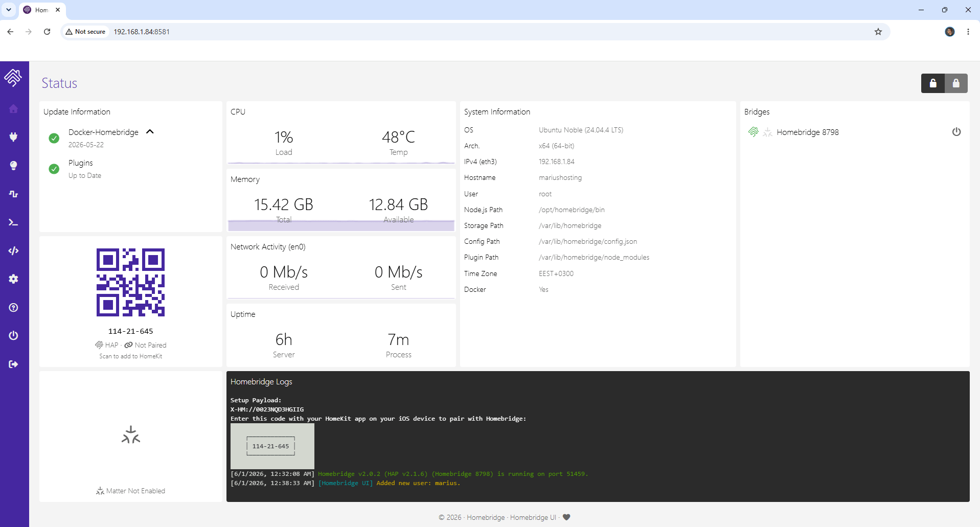Click the Ubuntu Noble OS value

(581, 130)
